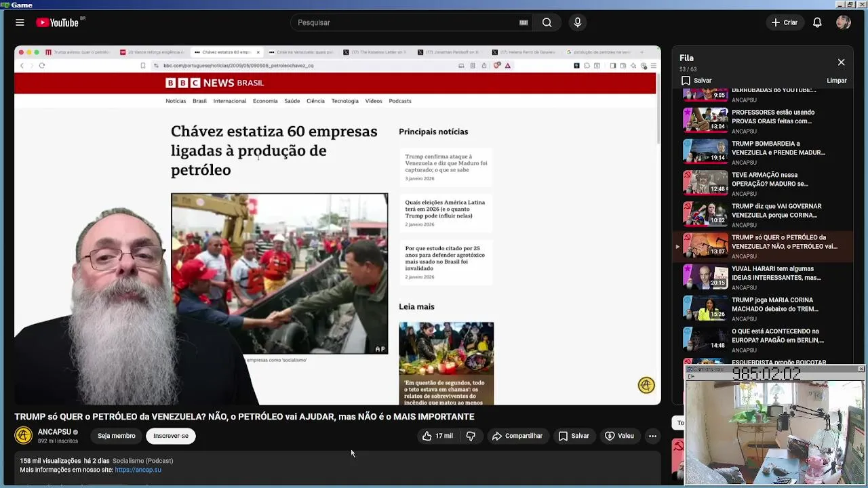This screenshot has height=488, width=868.
Task: Close the Camera.exe overlay window
Action: (861, 369)
